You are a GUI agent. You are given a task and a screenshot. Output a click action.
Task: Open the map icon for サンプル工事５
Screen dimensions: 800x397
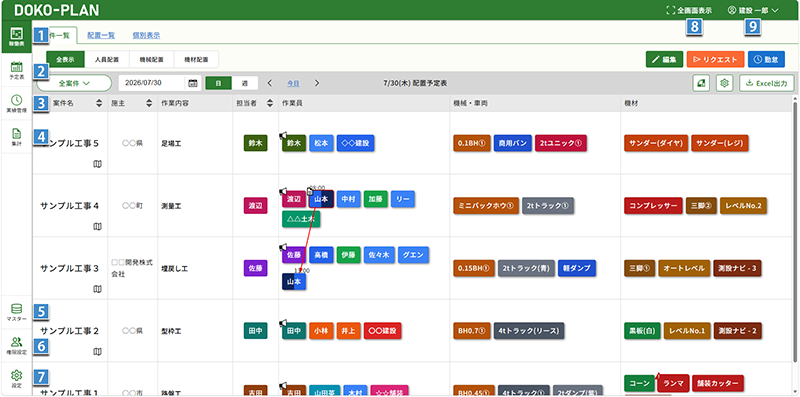(x=97, y=164)
